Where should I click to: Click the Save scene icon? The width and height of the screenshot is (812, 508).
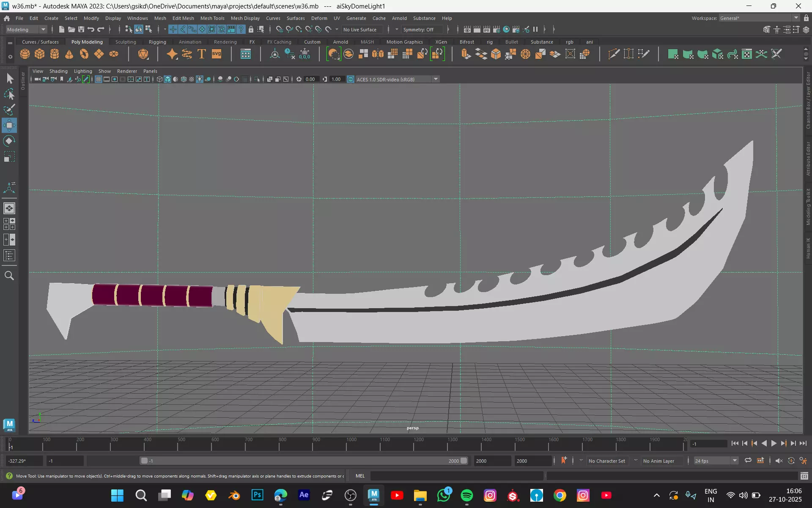click(x=81, y=29)
